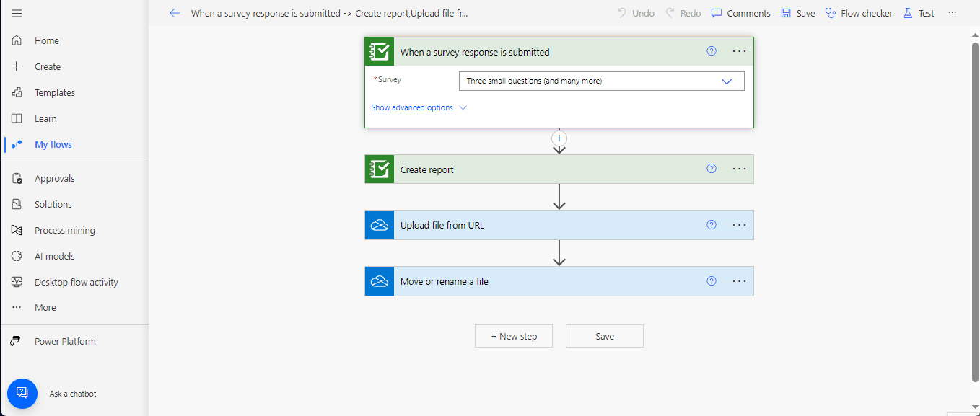The image size is (980, 416).
Task: Open the Survey dropdown
Action: 727,81
